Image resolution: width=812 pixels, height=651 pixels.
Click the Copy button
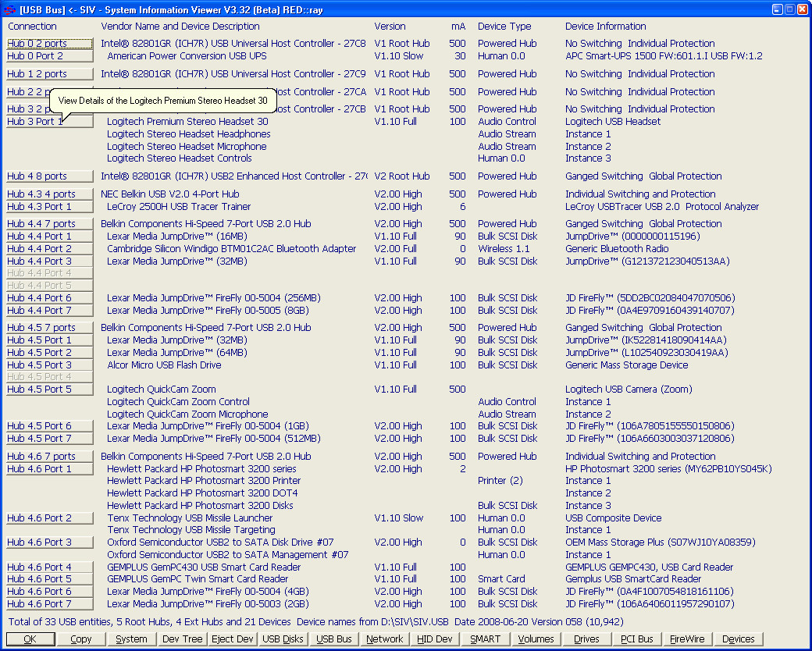(80, 639)
